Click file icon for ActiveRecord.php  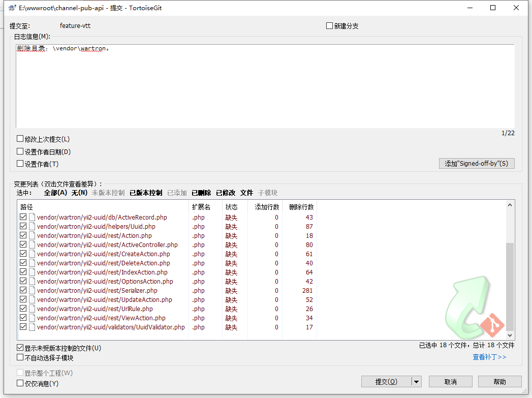click(x=32, y=217)
